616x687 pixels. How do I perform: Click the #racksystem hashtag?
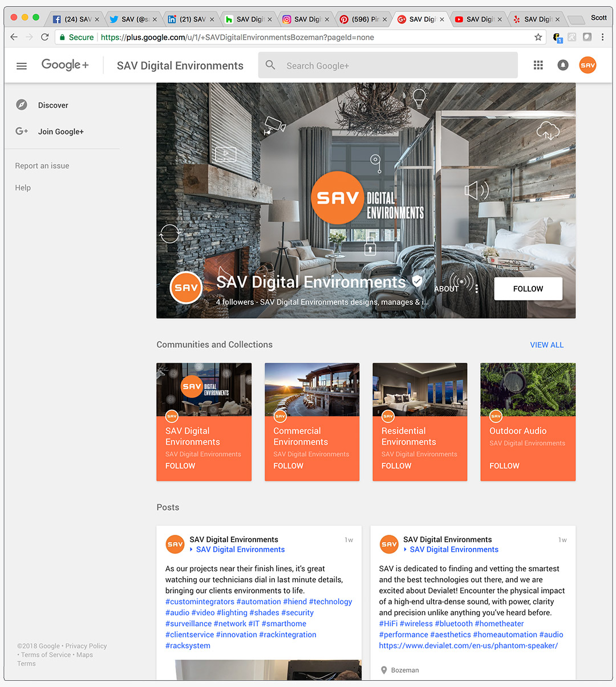tap(188, 645)
